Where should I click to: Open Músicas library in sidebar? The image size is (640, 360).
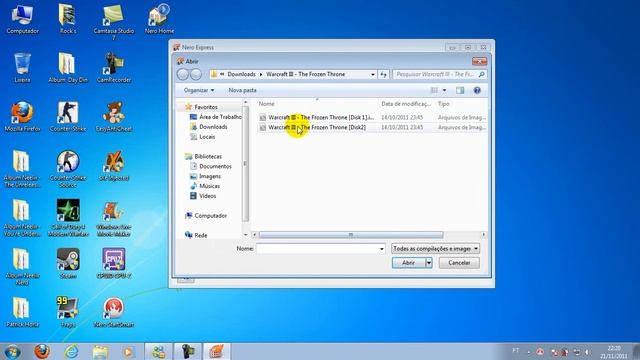205,186
